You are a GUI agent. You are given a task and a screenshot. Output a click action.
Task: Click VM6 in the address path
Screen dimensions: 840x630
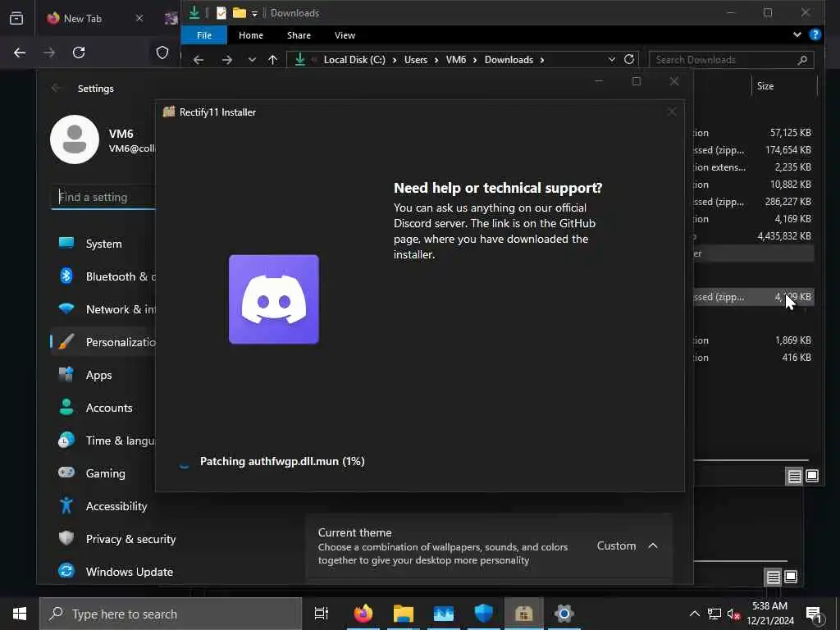(456, 60)
